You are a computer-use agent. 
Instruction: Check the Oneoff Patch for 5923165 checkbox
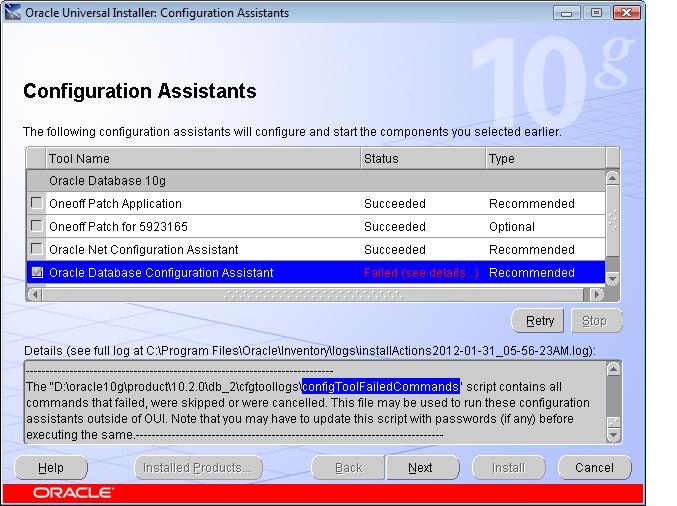tap(37, 226)
